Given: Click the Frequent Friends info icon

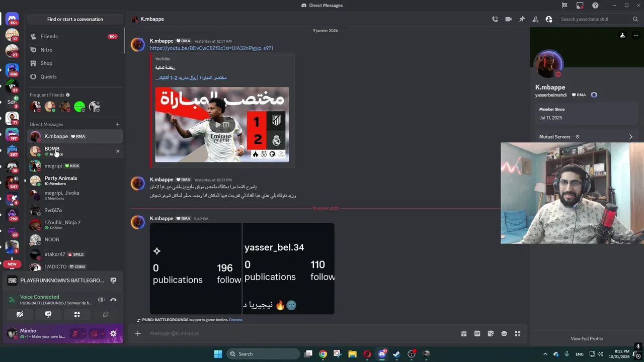Looking at the screenshot, I should [x=68, y=95].
